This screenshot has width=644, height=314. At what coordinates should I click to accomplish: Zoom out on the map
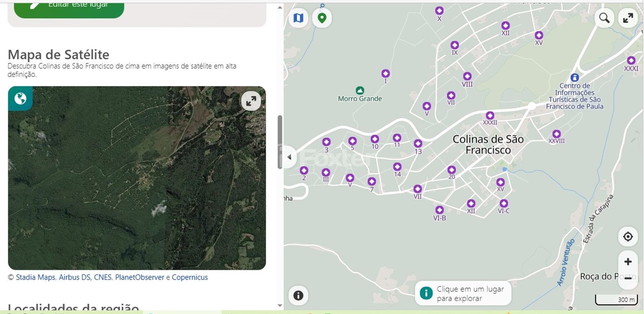point(628,279)
